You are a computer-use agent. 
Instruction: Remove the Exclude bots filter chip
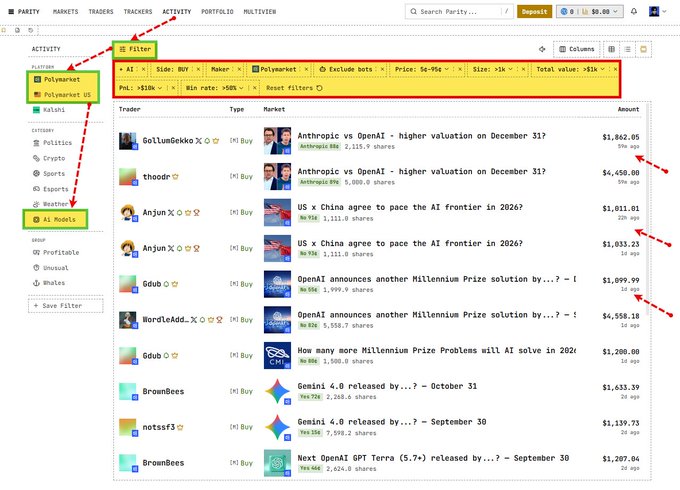(382, 69)
